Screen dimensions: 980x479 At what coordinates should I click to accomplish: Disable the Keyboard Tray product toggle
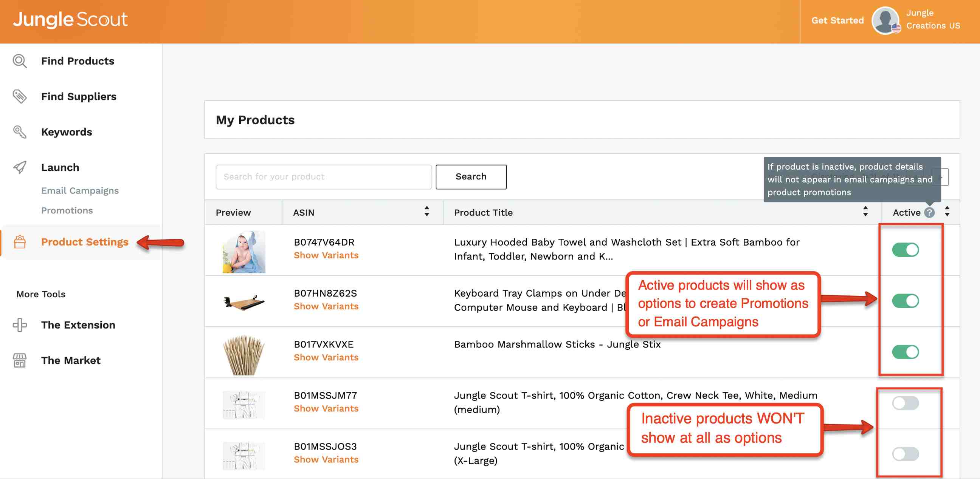point(905,301)
